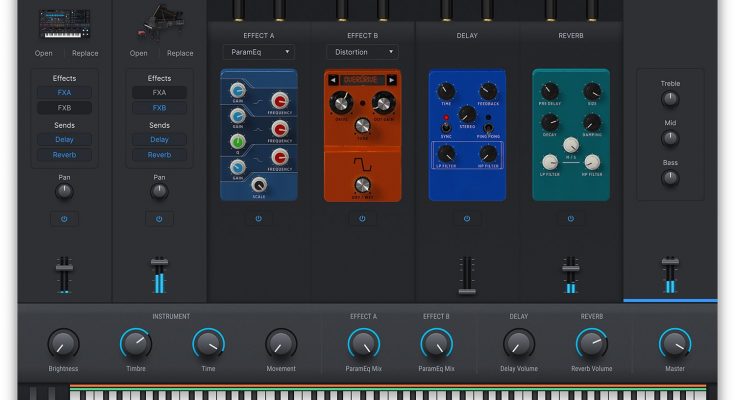Click the grand piano instrument icon
Viewport: 735px width, 400px height.
pos(159,24)
